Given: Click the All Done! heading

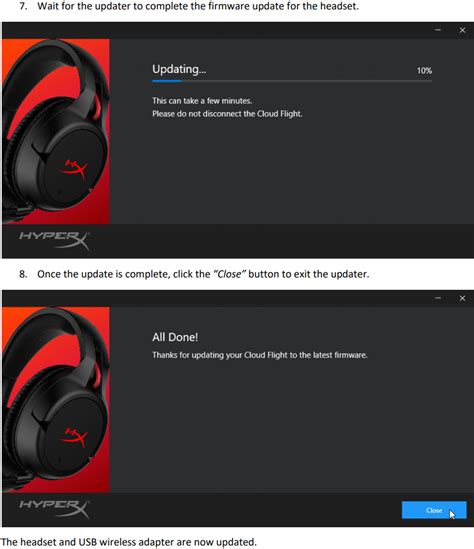Looking at the screenshot, I should [x=175, y=337].
